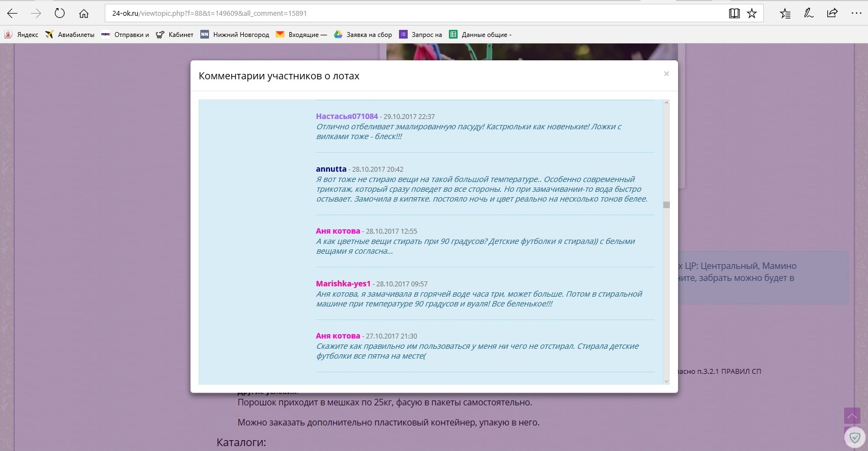Click the timestamp 29.10.2017 22:37
868x451 pixels.
pyautogui.click(x=409, y=117)
